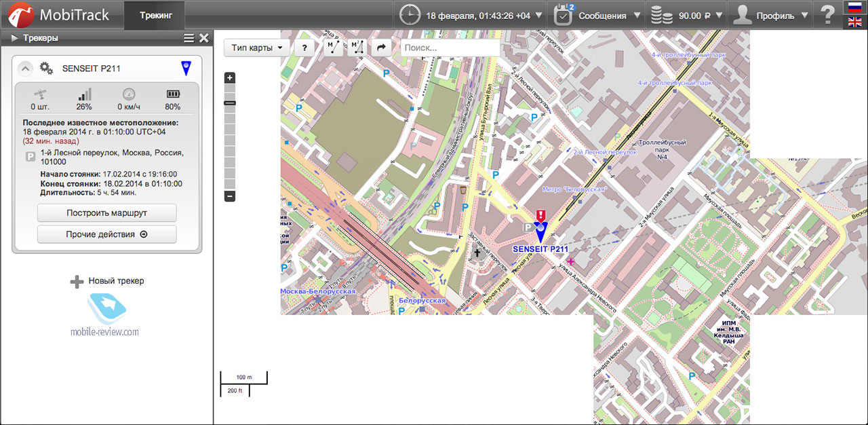Click the speedometer icon
The image size is (868, 425).
point(129,94)
